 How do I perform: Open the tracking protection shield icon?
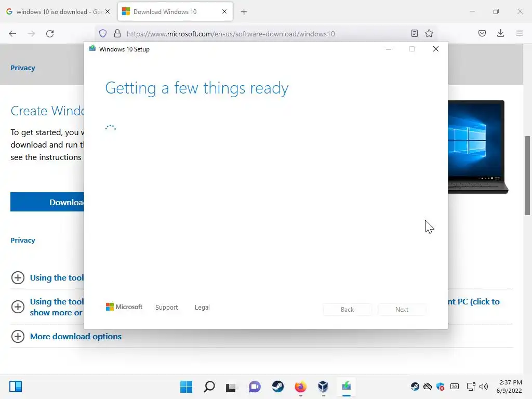[x=103, y=33]
